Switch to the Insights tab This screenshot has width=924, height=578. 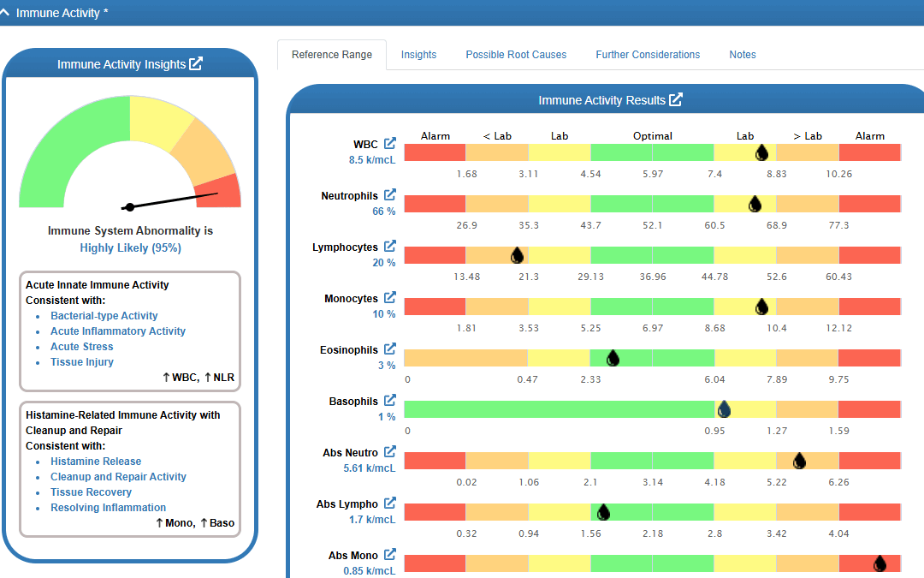418,54
